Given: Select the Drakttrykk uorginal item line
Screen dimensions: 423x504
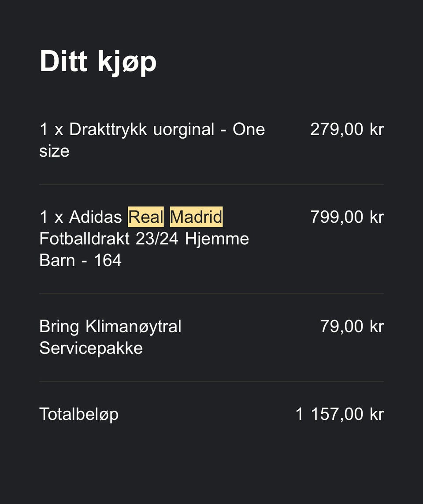Looking at the screenshot, I should click(152, 130).
